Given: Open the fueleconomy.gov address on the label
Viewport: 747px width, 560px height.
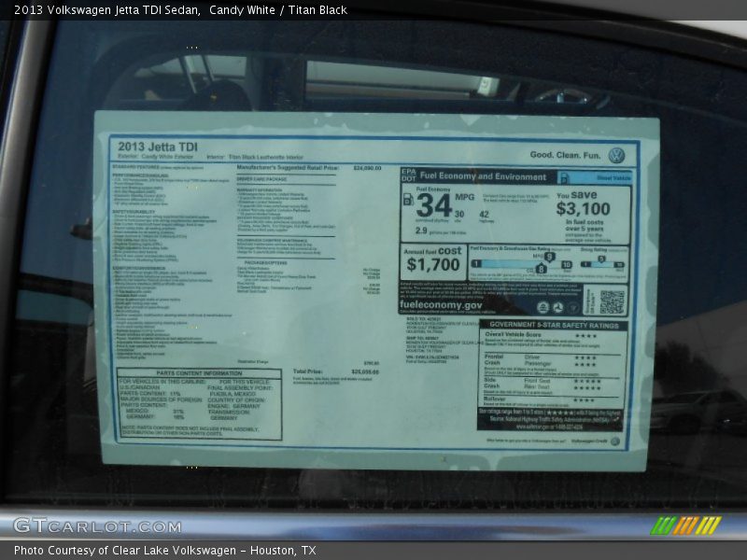Looking at the screenshot, I should pos(441,305).
